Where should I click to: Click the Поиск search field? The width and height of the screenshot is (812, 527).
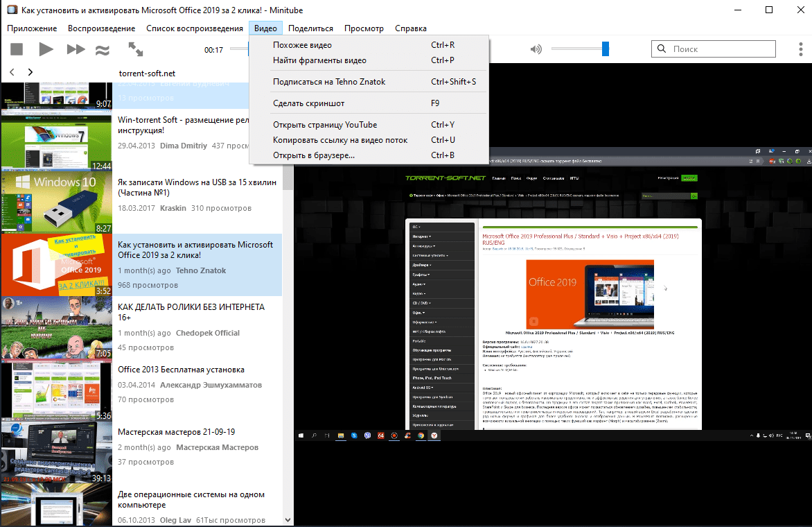pyautogui.click(x=713, y=49)
